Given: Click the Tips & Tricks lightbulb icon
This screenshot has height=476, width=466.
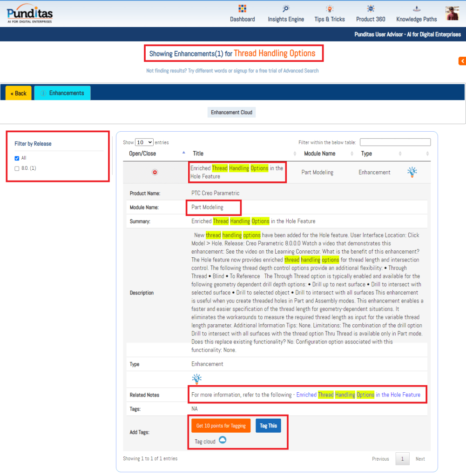Looking at the screenshot, I should (x=330, y=9).
